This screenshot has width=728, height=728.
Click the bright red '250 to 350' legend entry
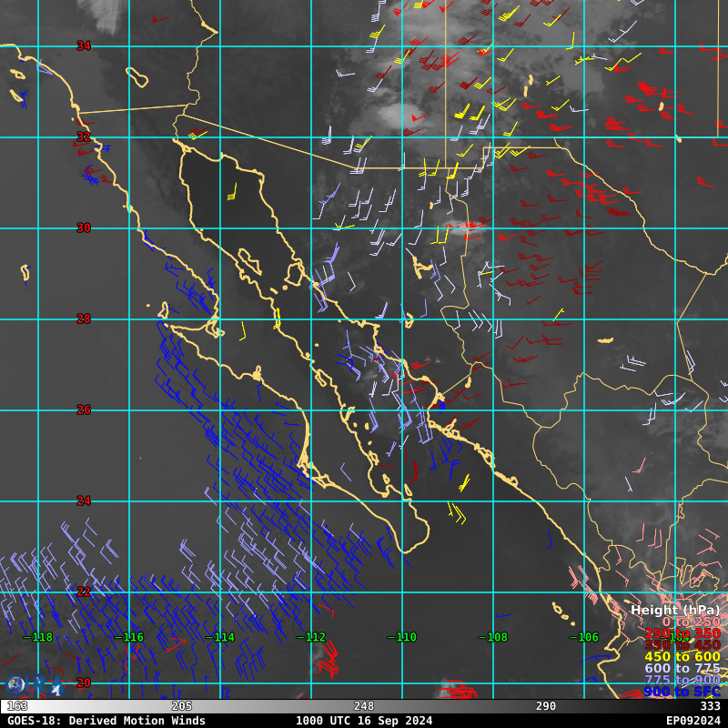pos(682,633)
